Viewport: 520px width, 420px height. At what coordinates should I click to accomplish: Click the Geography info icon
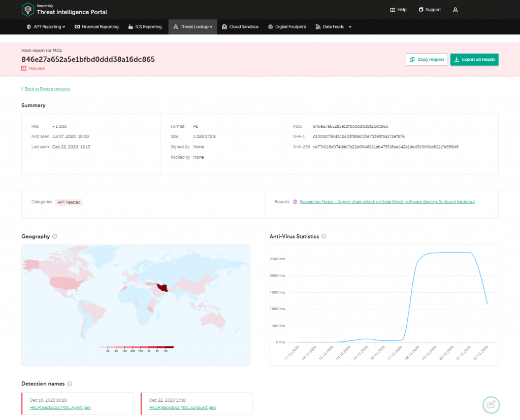pos(55,236)
